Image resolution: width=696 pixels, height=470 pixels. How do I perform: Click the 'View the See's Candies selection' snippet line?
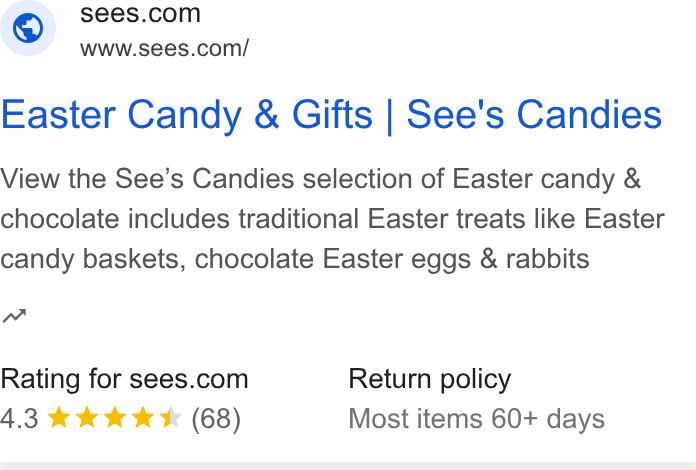(320, 179)
